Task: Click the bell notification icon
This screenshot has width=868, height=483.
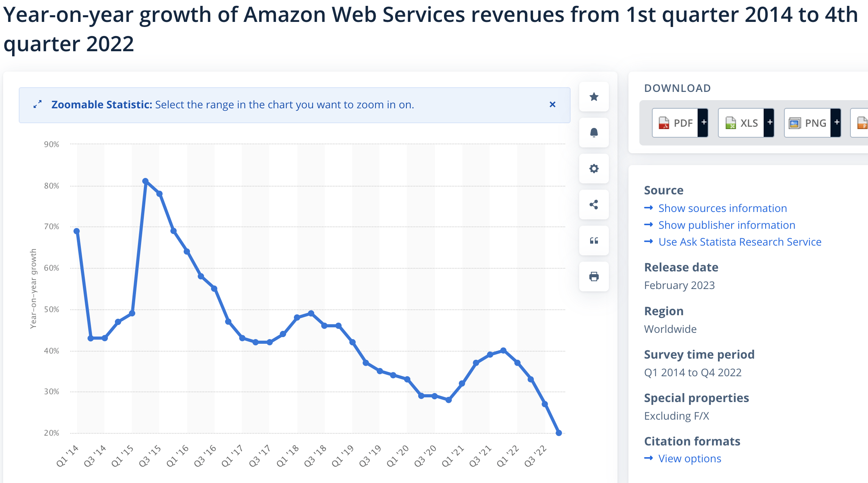Action: (594, 133)
